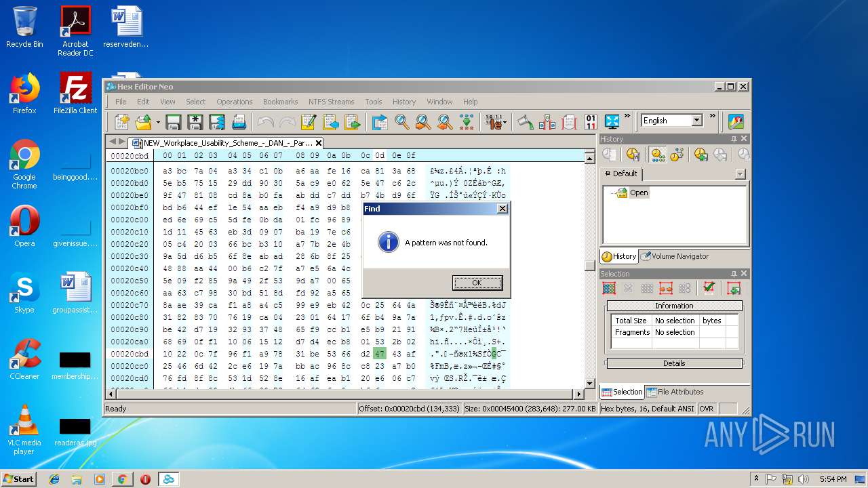Click the Open file folder icon
The width and height of the screenshot is (868, 488).
[143, 122]
